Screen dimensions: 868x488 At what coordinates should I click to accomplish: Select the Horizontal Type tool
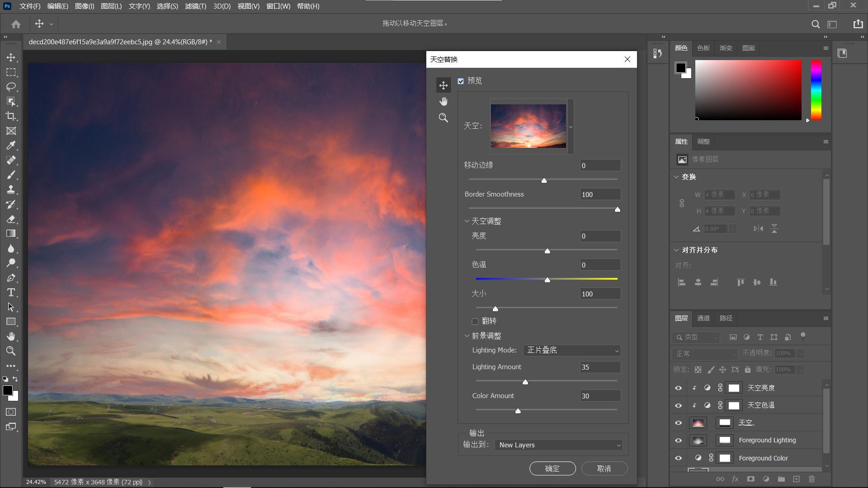pos(11,292)
